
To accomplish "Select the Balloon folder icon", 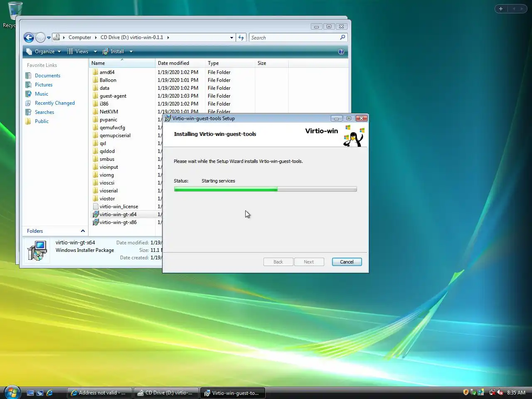I will point(95,80).
